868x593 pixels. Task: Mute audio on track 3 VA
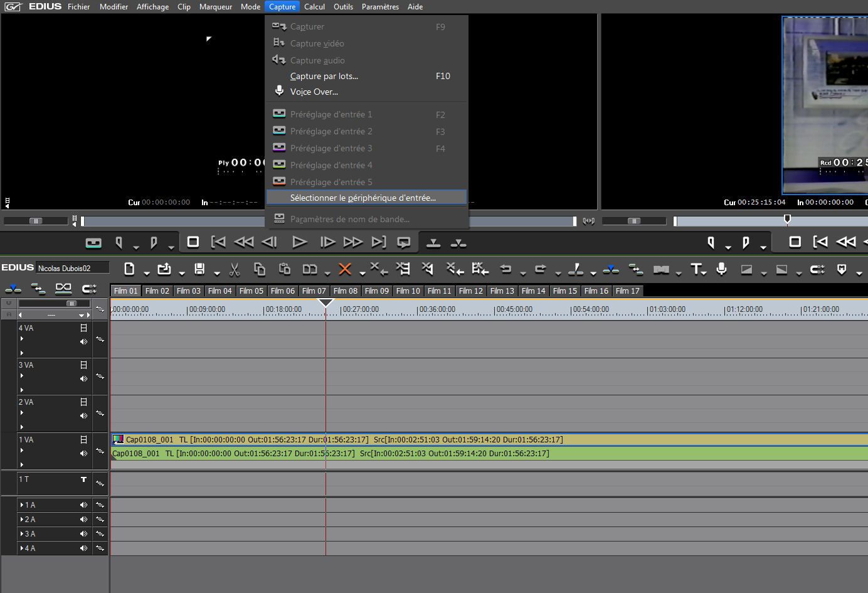[83, 379]
